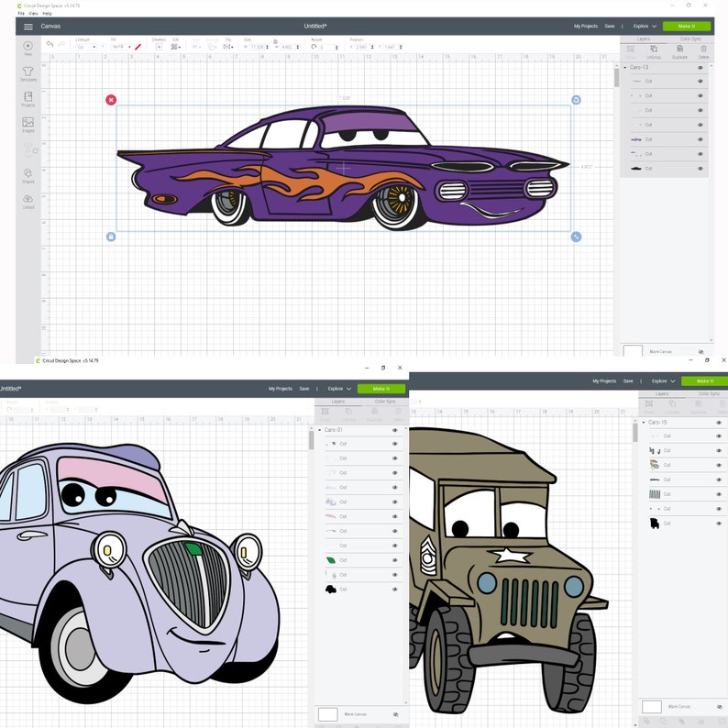The image size is (728, 728).
Task: Click the fill color swatch with red slash
Action: pyautogui.click(x=138, y=47)
